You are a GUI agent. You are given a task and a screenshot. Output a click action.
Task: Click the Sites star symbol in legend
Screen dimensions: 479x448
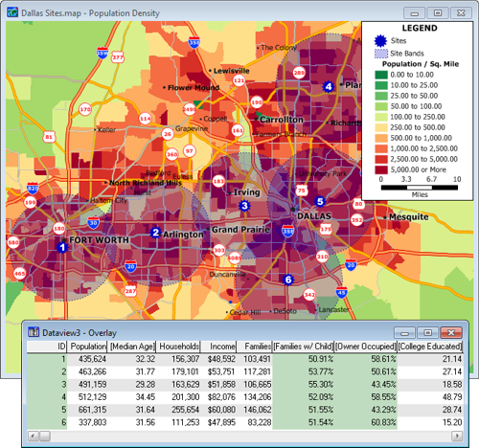380,41
